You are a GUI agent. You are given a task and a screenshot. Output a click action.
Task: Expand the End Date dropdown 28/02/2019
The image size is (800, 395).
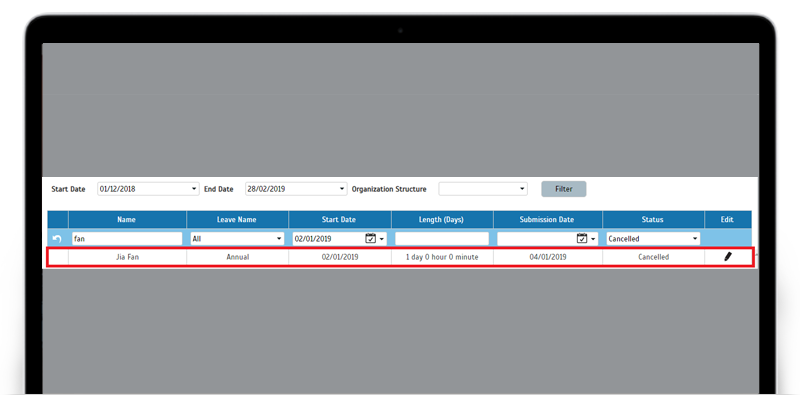[296, 189]
